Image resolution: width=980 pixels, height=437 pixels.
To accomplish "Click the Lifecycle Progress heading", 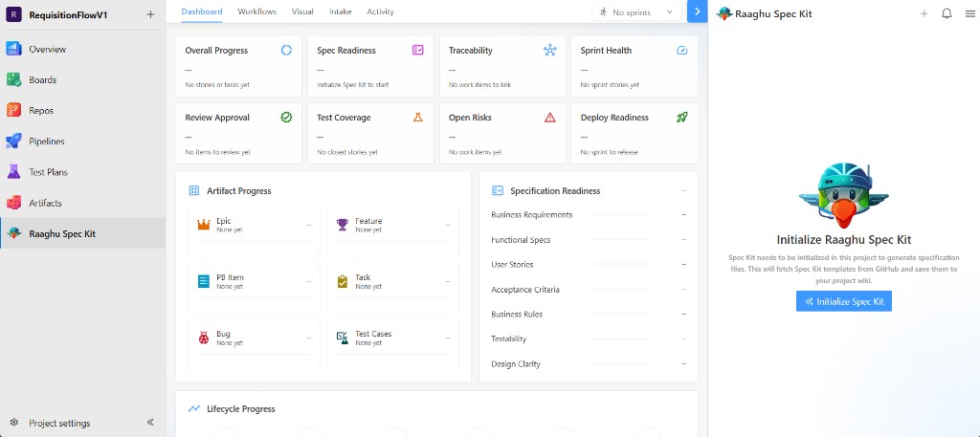I will [x=240, y=409].
